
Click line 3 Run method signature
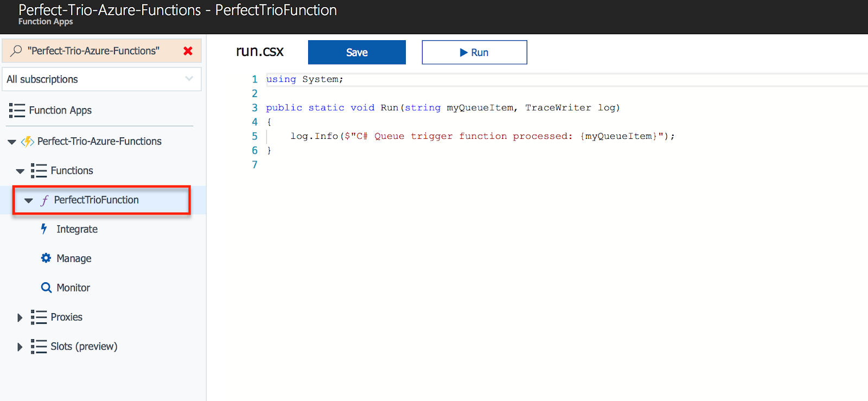pos(443,108)
